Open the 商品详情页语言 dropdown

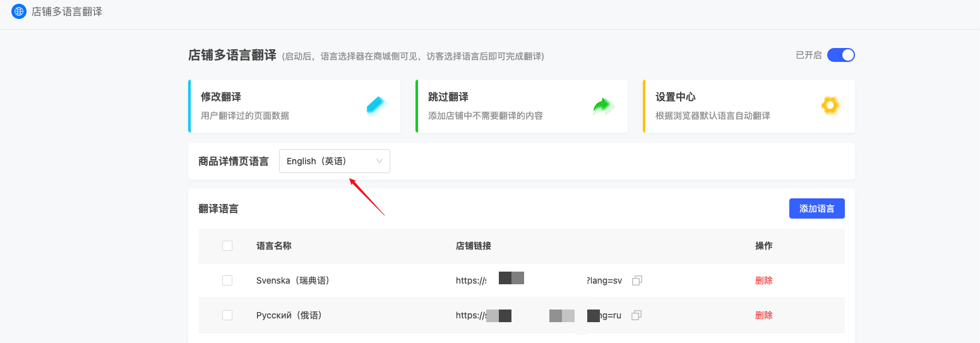(334, 161)
